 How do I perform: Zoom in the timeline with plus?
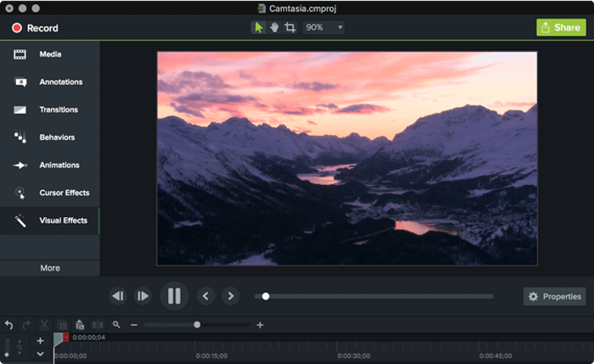point(260,325)
